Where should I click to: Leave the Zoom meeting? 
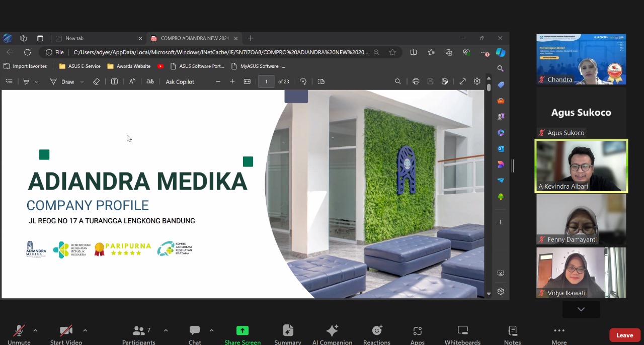point(624,335)
